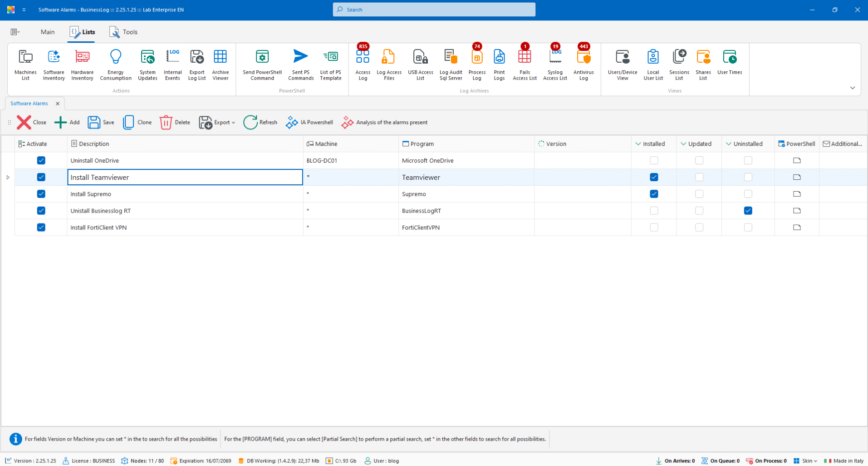Uncheck Installed for Install Supremo row
The width and height of the screenshot is (868, 466).
click(654, 194)
